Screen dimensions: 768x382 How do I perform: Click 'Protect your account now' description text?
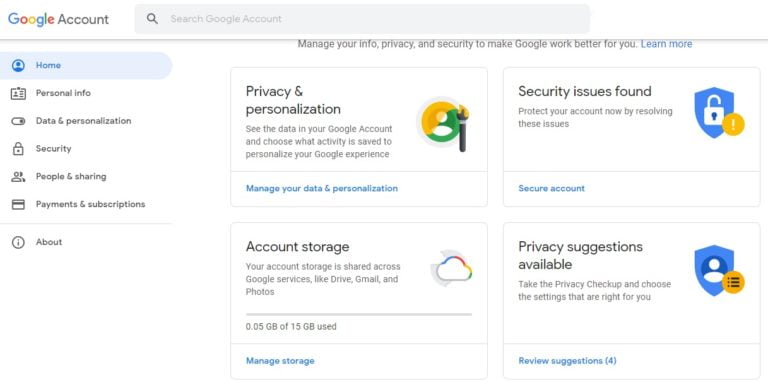[x=595, y=118]
